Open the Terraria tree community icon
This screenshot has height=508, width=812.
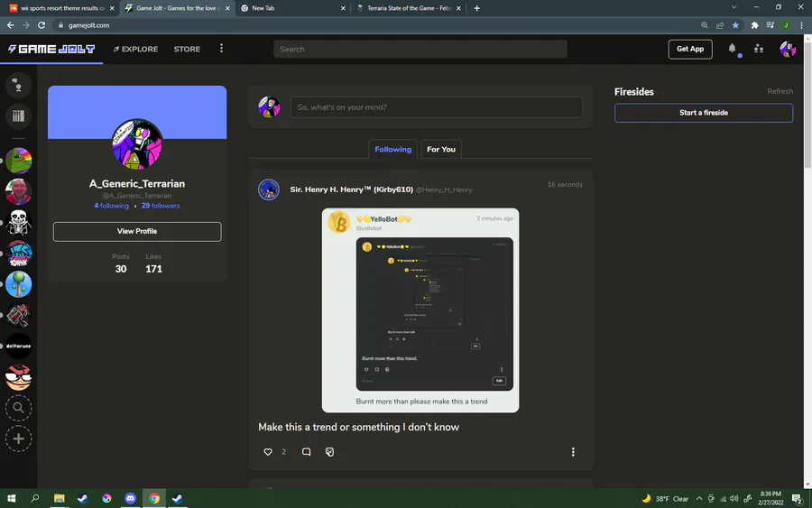[18, 284]
